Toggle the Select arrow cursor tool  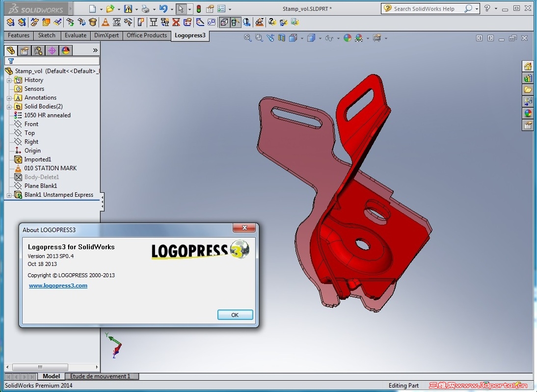[x=181, y=8]
